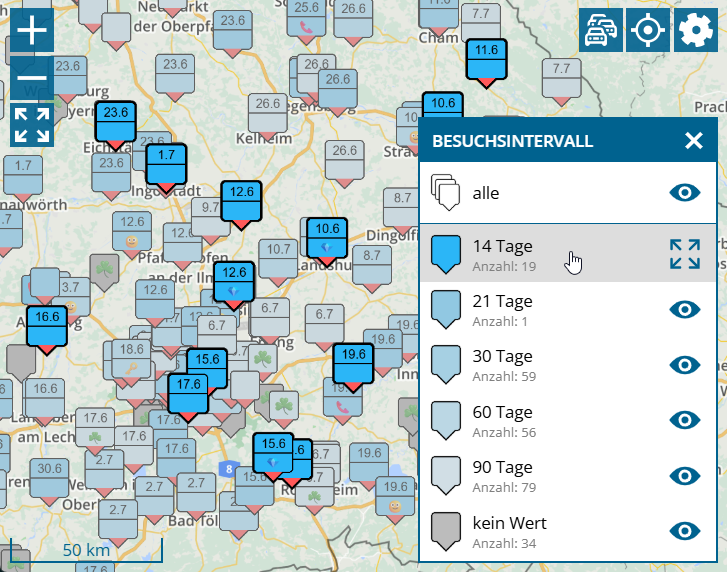Close the Besuchsintervall panel
Viewport: 727px width, 572px height.
[x=694, y=140]
